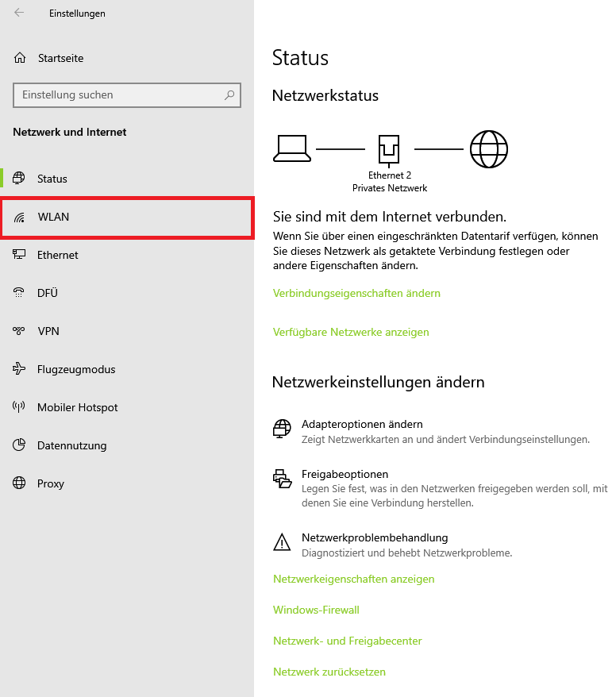This screenshot has height=697, width=616.
Task: Click the Ethernet monitor icon in sidebar
Action: (x=20, y=255)
